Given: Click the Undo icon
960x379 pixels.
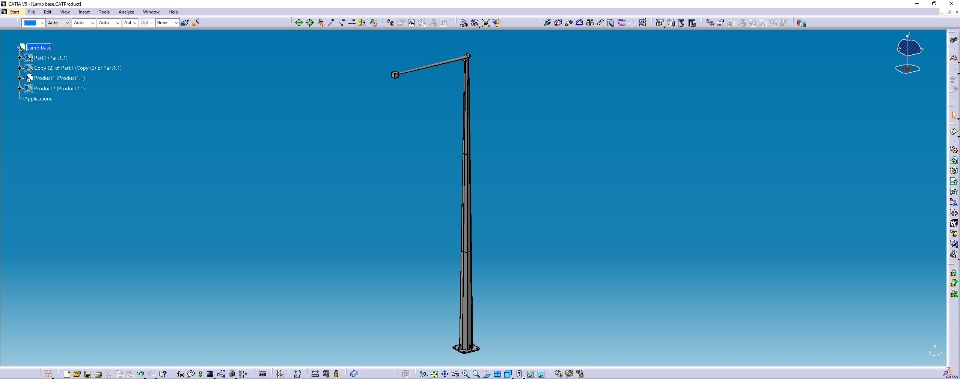Looking at the screenshot, I should pos(140,373).
